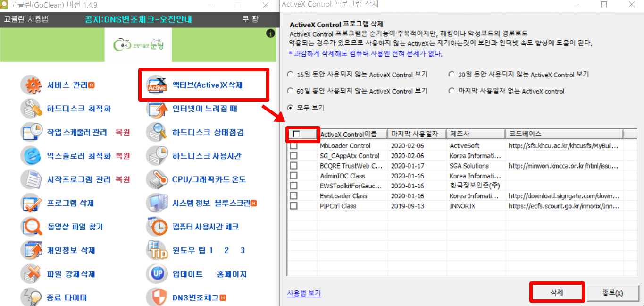Check the PIPCtrl Class row checkbox
This screenshot has height=306, width=644.
293,206
